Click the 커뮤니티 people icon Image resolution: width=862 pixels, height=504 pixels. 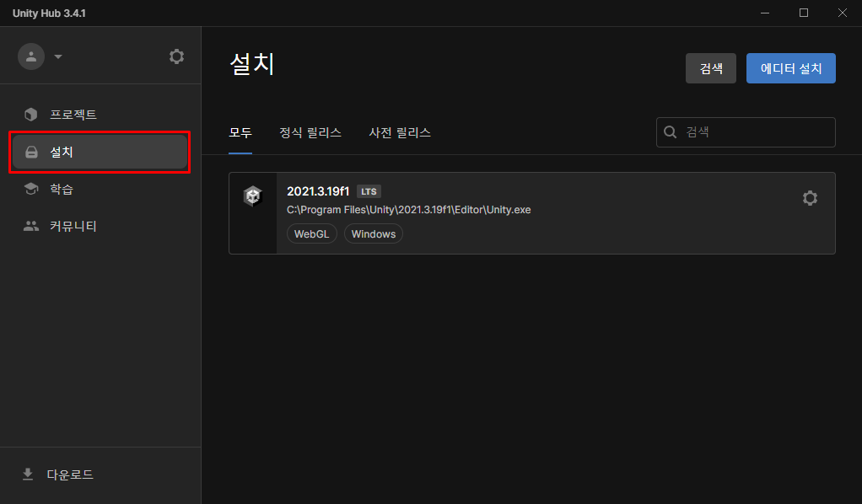coord(31,226)
